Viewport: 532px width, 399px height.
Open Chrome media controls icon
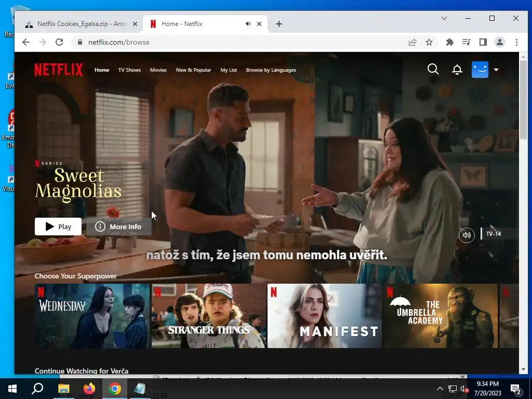(x=466, y=42)
